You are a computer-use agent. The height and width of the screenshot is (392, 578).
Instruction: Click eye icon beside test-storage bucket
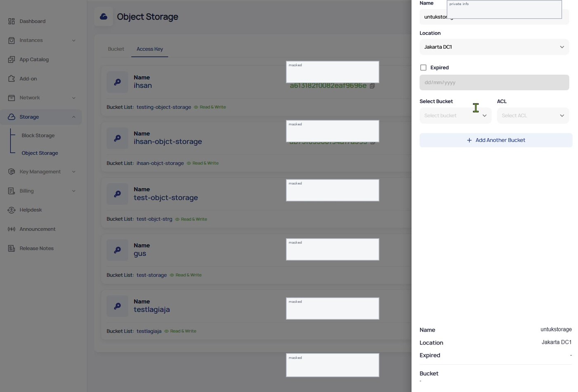pyautogui.click(x=172, y=275)
